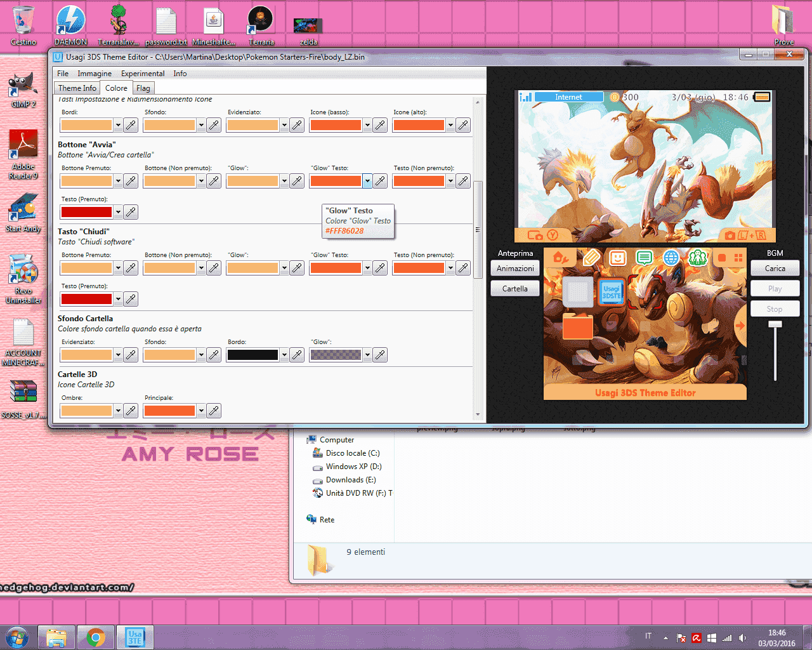The height and width of the screenshot is (650, 812).
Task: Click the Icone (basso) eyedropper
Action: [x=380, y=125]
